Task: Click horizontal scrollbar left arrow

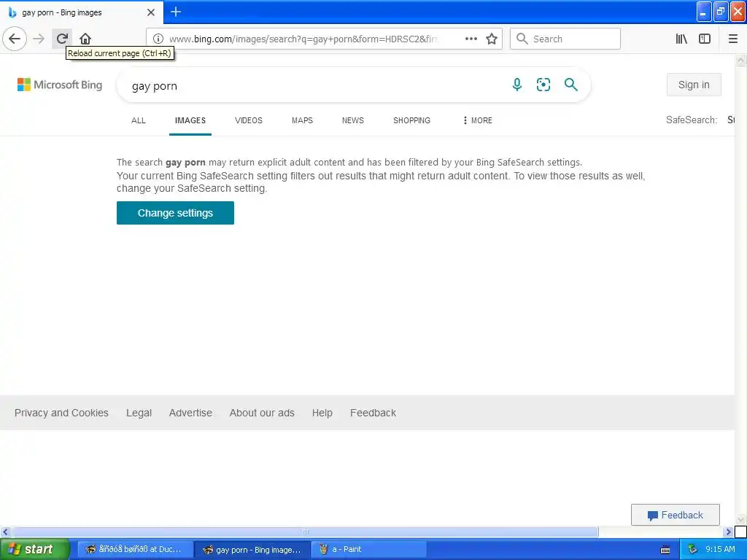Action: 5,532
